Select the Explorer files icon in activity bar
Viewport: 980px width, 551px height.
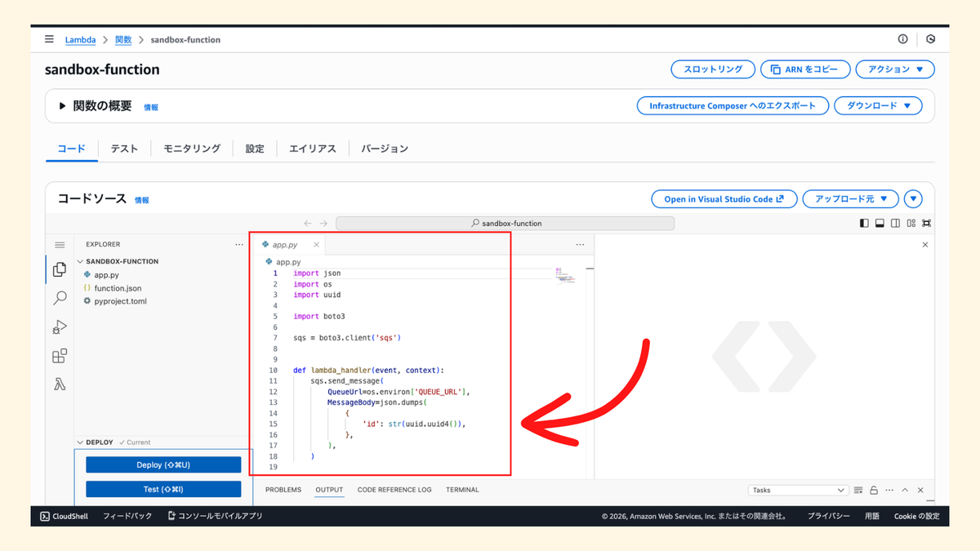60,269
